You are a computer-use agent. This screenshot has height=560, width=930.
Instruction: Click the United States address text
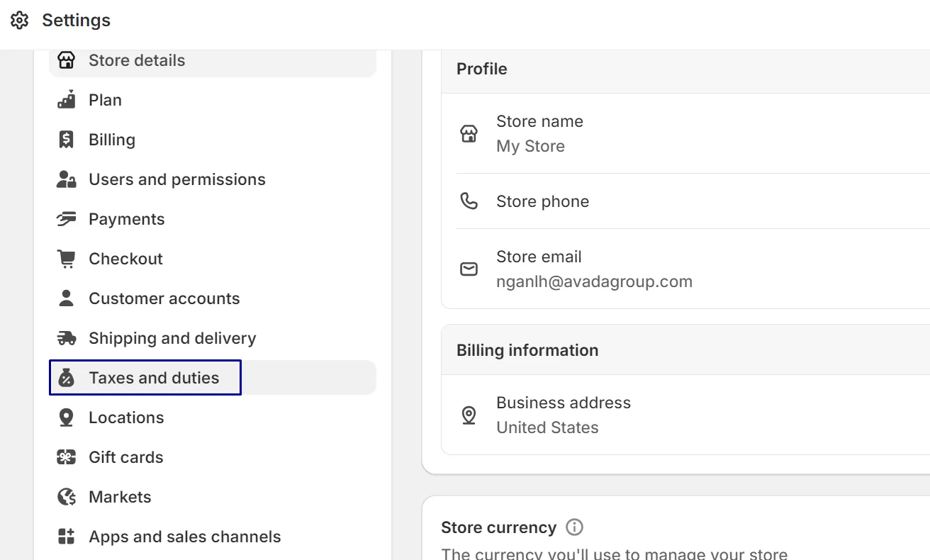[548, 427]
